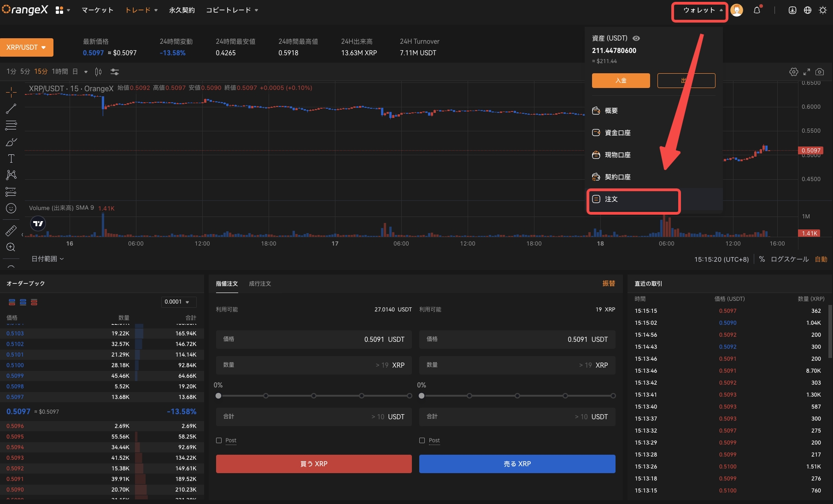
Task: Click the buy amount percentage slider handle
Action: point(218,396)
